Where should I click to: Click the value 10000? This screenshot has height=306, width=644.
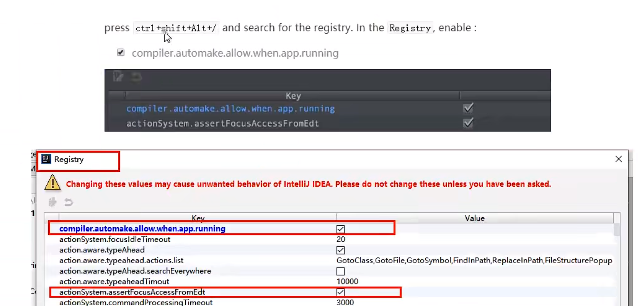point(347,282)
